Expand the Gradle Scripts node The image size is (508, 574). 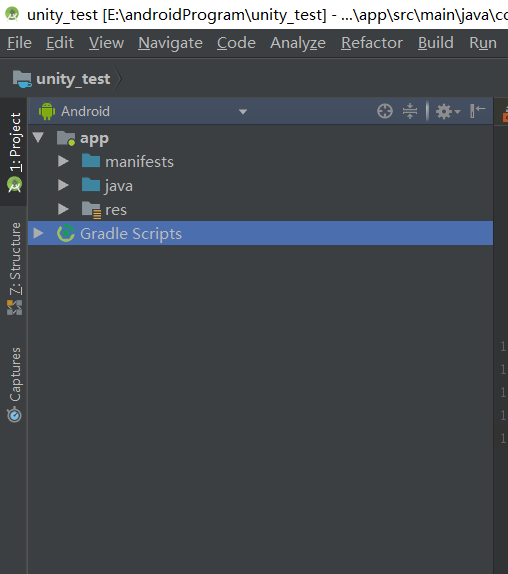coord(38,233)
